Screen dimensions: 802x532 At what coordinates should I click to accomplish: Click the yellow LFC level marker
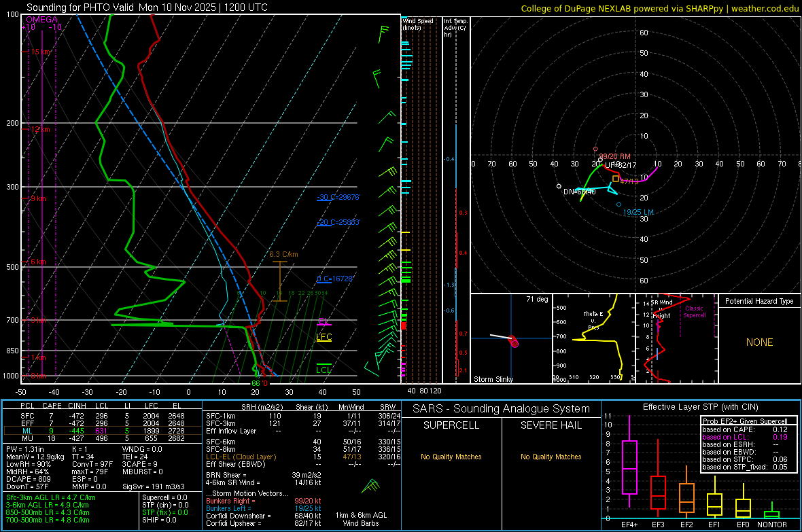[x=324, y=337]
